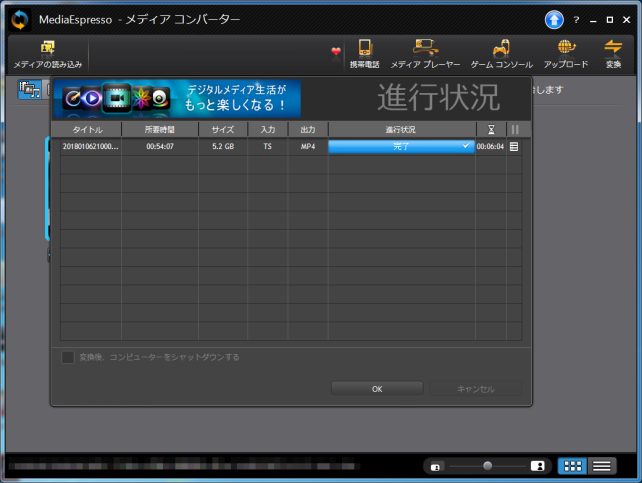Click the メディアの読み込み import media icon

(x=47, y=48)
